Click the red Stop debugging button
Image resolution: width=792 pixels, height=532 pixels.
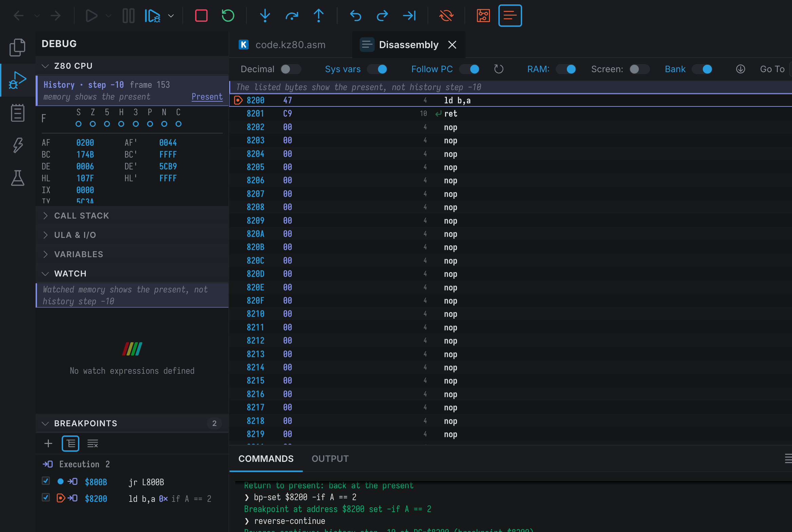pyautogui.click(x=201, y=16)
